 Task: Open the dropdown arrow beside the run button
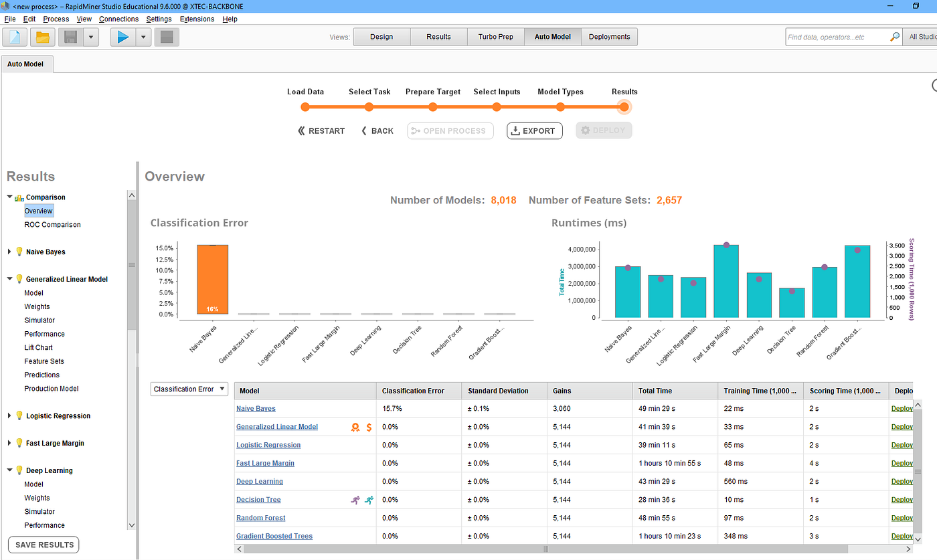[143, 37]
